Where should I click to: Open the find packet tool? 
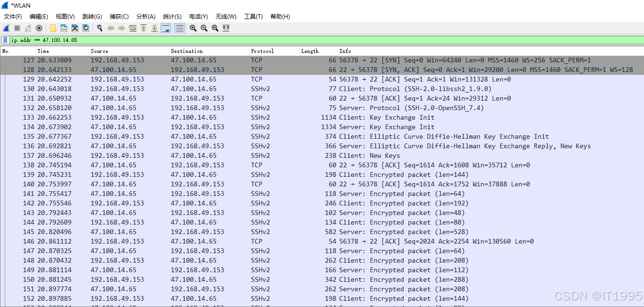(x=99, y=28)
